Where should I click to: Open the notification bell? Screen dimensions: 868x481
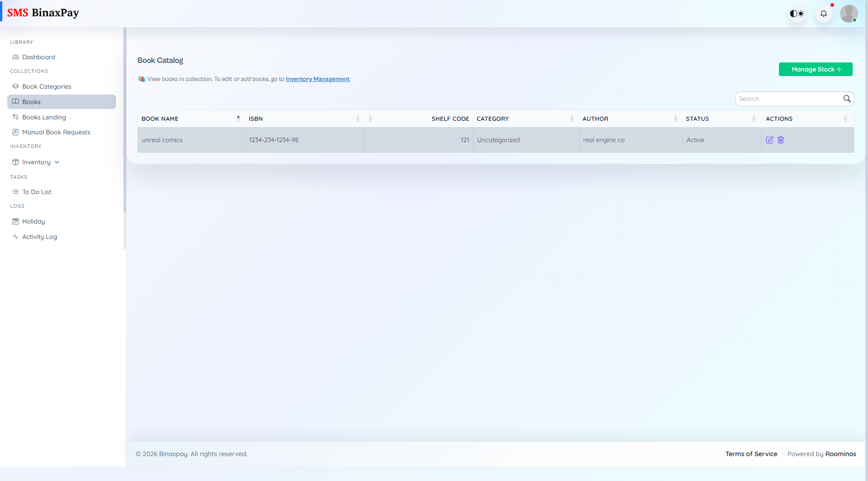(824, 13)
